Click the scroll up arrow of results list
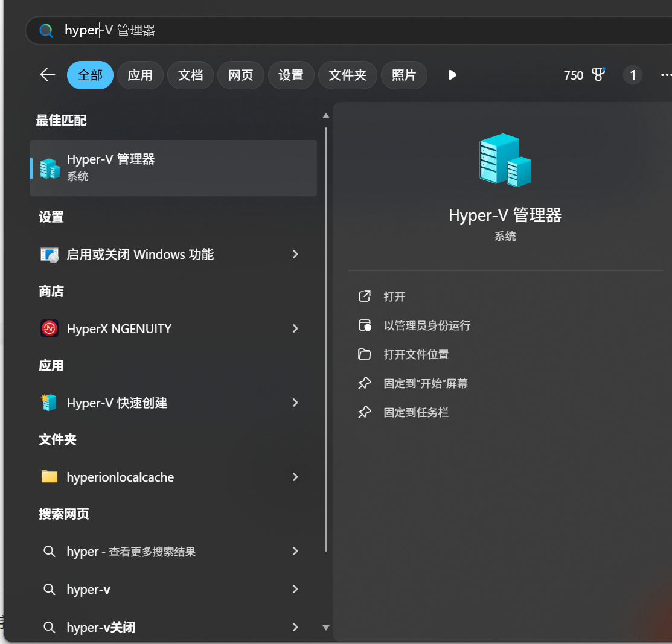672x644 pixels. (326, 116)
